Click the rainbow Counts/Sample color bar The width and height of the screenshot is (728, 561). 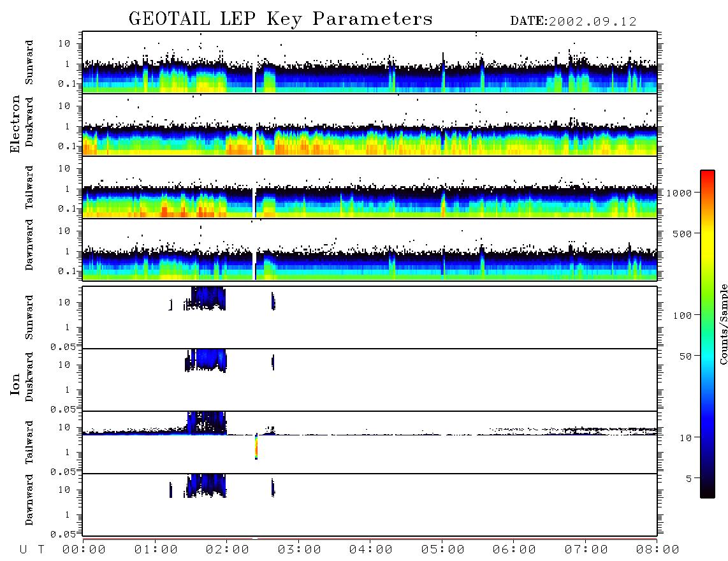point(708,334)
